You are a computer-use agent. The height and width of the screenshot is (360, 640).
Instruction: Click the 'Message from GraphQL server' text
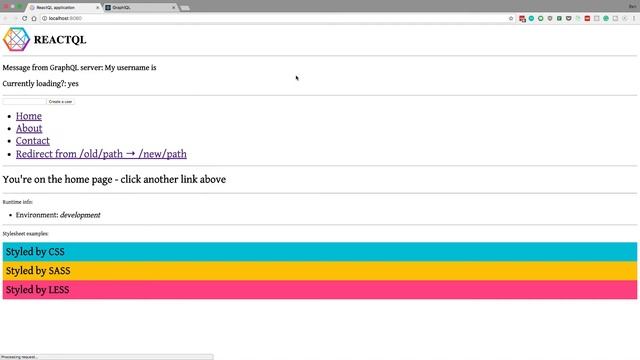[x=79, y=68]
